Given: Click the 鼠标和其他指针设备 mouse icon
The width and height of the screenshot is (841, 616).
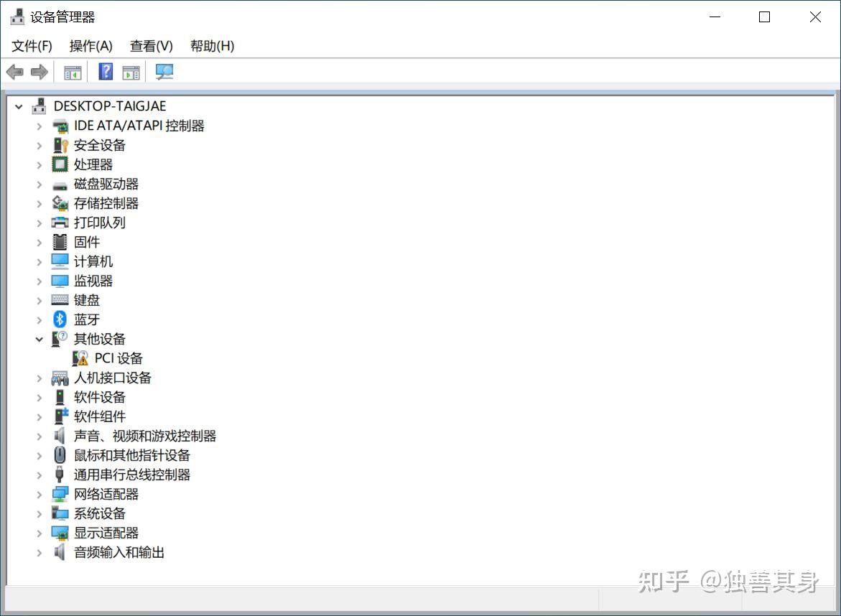Looking at the screenshot, I should [60, 455].
